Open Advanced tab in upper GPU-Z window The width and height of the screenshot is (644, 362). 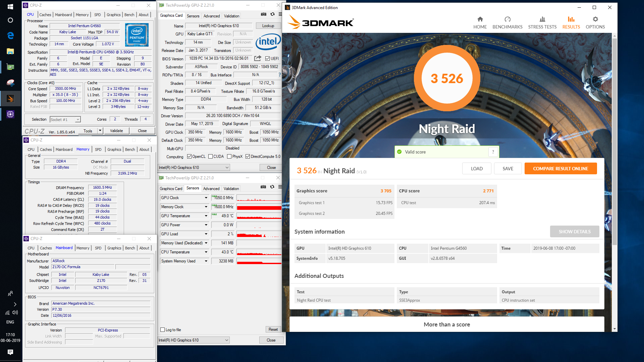212,16
